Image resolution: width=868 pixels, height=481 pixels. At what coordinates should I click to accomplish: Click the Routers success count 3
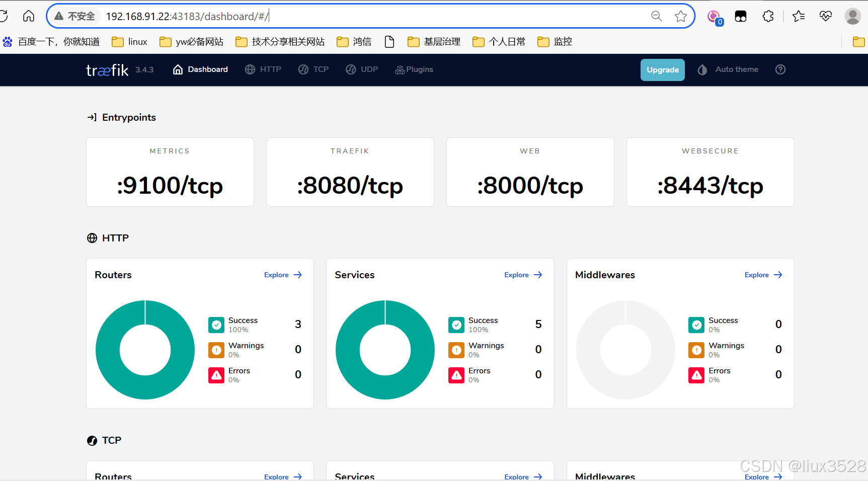[298, 324]
